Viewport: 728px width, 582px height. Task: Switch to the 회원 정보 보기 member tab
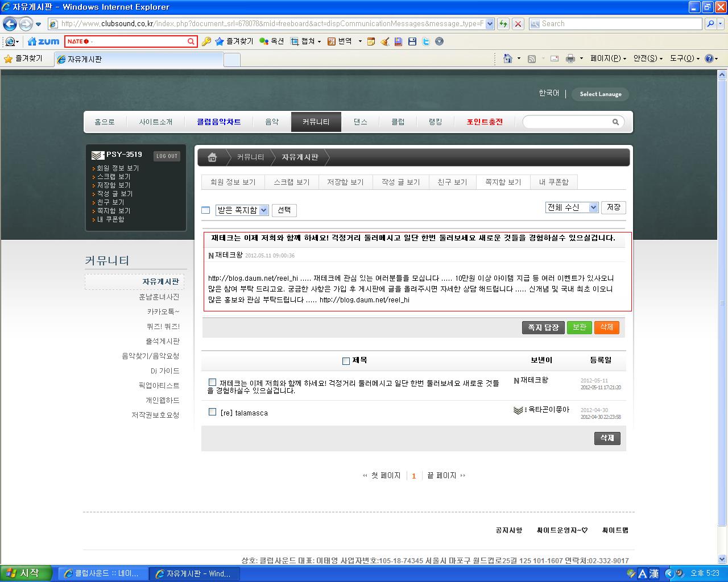click(x=233, y=182)
